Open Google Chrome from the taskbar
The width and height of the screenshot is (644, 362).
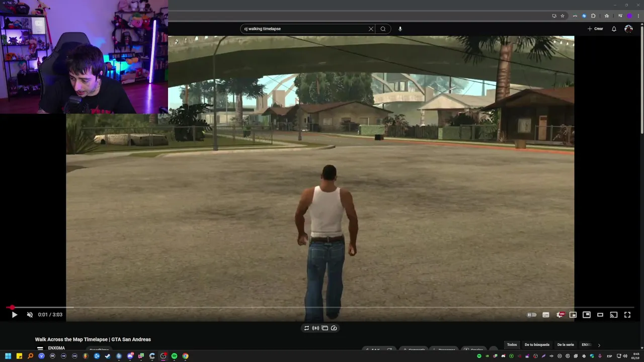click(185, 356)
